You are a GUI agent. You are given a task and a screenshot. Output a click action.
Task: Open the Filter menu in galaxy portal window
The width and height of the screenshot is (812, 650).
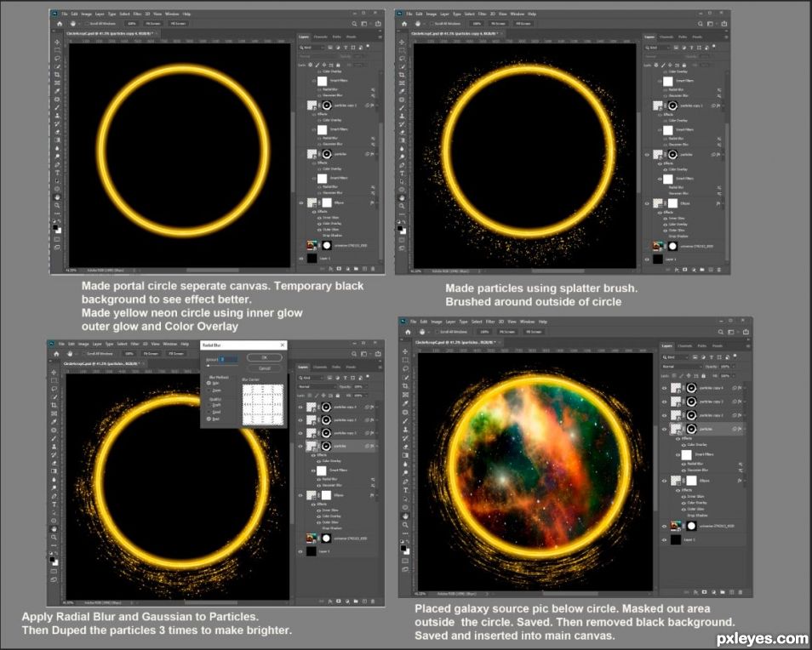coord(490,322)
